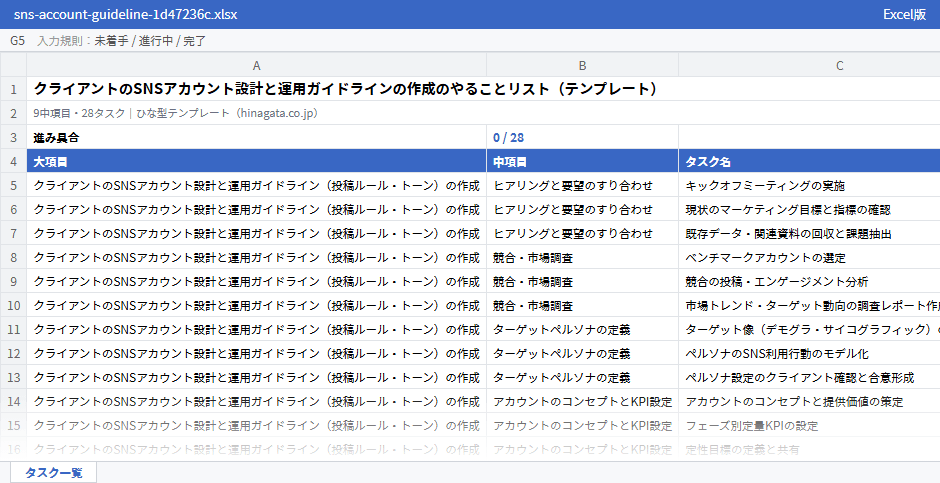Select row 14 header

point(13,401)
